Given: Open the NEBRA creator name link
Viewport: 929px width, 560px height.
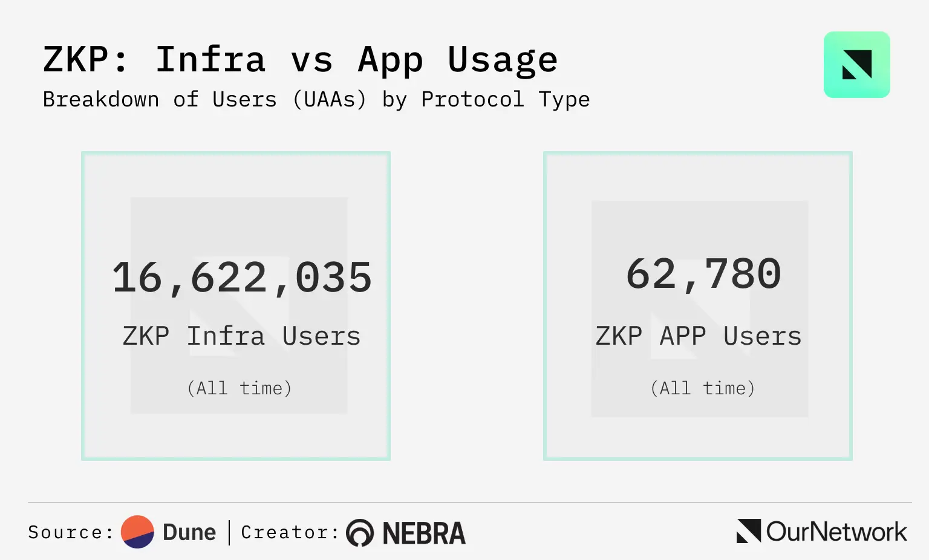Looking at the screenshot, I should click(x=424, y=533).
